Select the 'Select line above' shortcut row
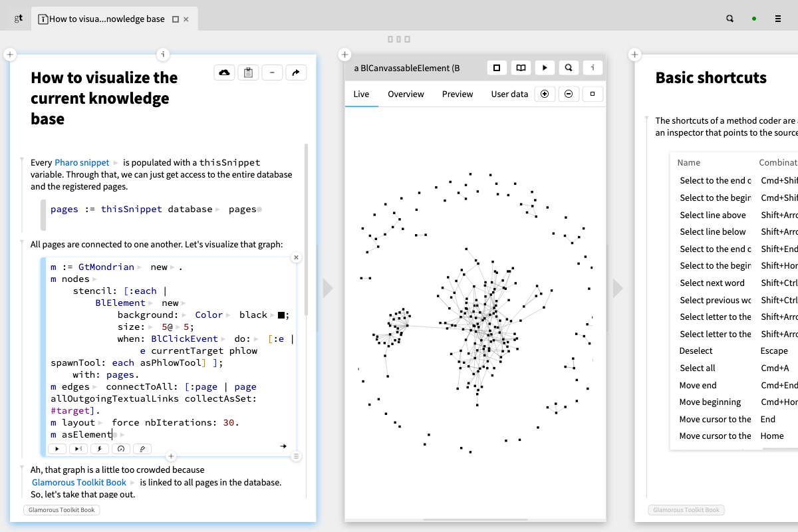798x532 pixels. pos(734,215)
